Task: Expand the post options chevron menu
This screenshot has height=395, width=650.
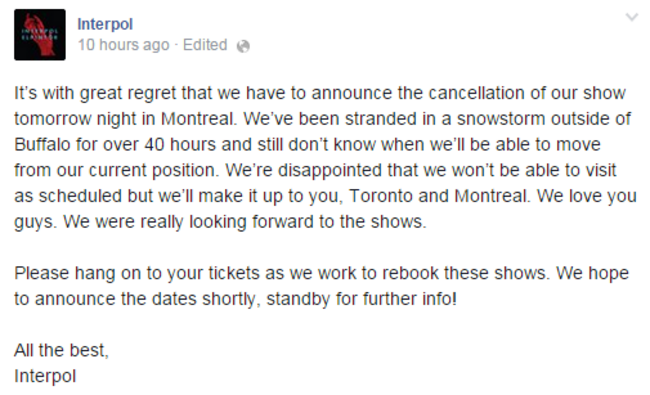Action: click(x=632, y=17)
